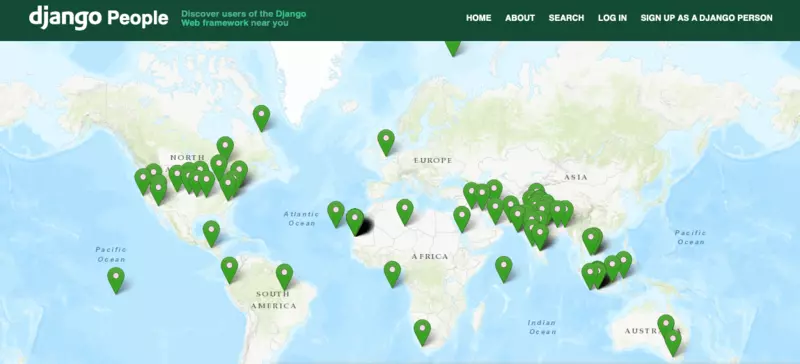Click the pin north of the Great Lakes
This screenshot has width=800, height=364.
(225, 148)
